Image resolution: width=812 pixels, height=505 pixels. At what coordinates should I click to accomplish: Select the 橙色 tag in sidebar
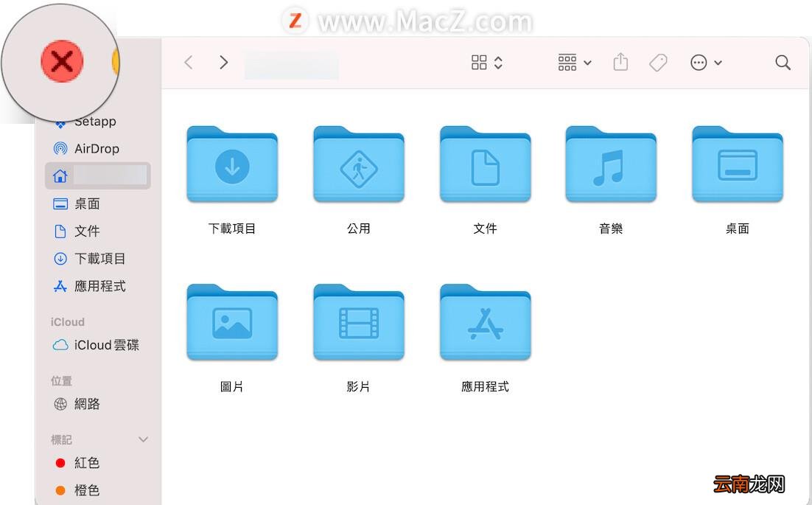[x=77, y=490]
